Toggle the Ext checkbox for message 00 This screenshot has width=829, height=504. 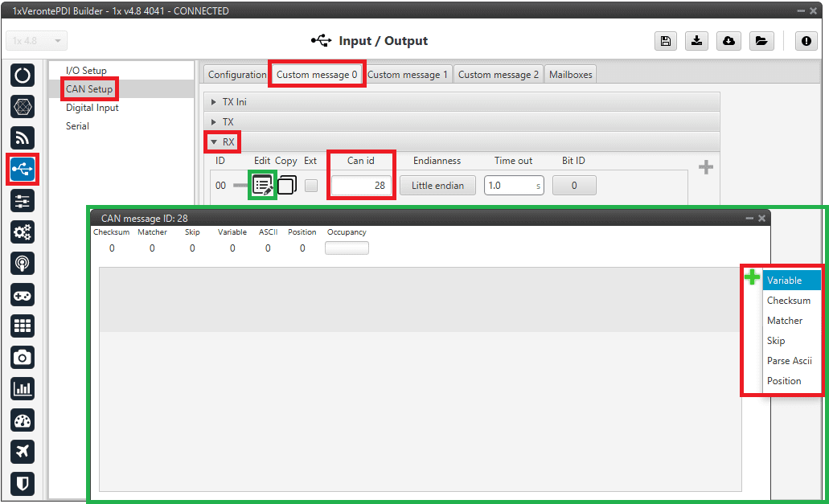pos(311,185)
